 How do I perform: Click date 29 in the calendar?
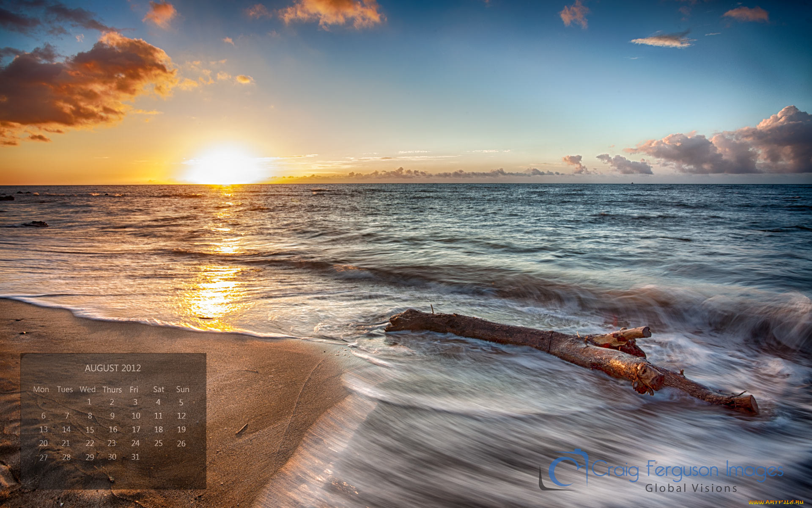point(90,457)
